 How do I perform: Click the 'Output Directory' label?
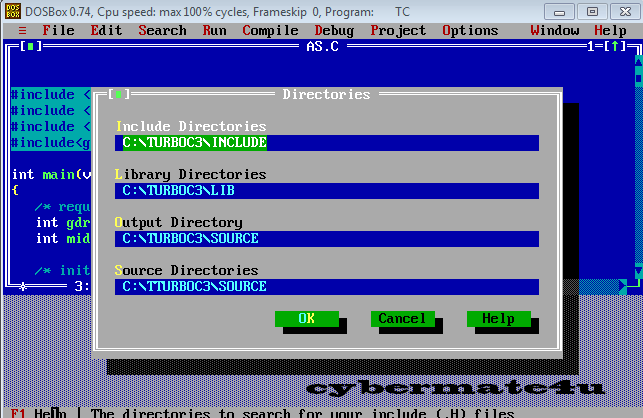tap(179, 223)
